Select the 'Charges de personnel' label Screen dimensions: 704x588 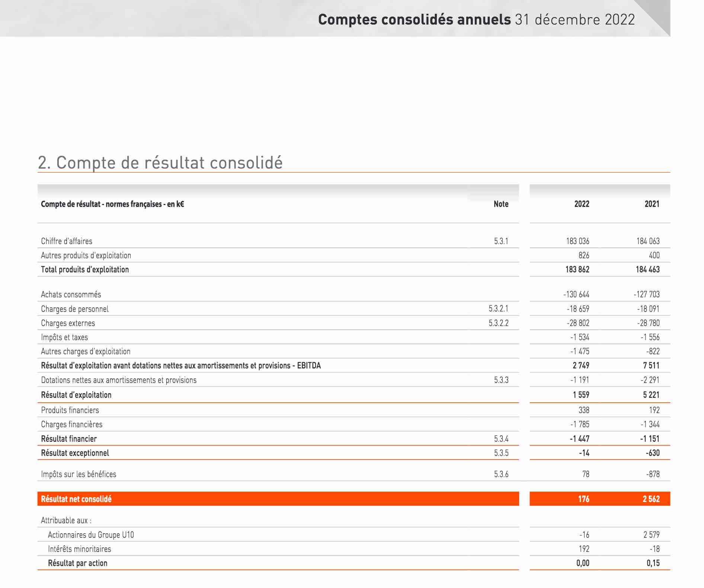tap(75, 309)
